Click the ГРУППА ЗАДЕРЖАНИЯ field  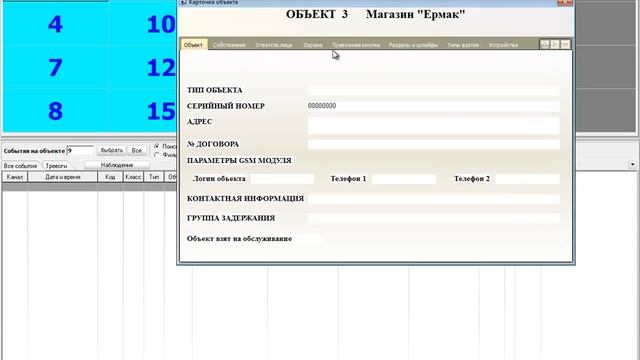pos(433,218)
